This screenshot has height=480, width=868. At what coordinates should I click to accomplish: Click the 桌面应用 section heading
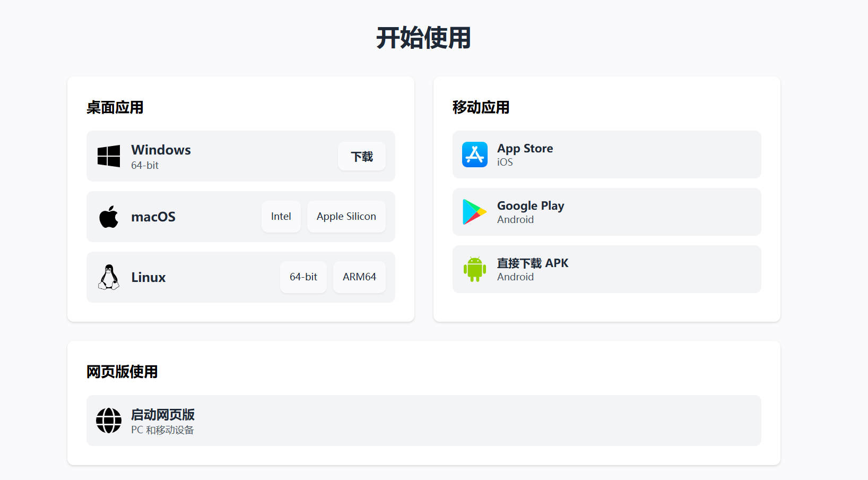click(x=115, y=107)
